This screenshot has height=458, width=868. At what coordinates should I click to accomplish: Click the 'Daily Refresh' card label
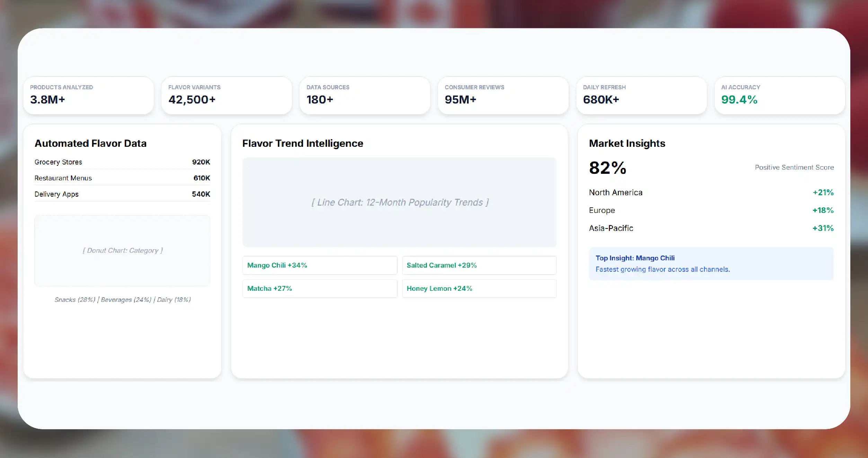coord(604,87)
